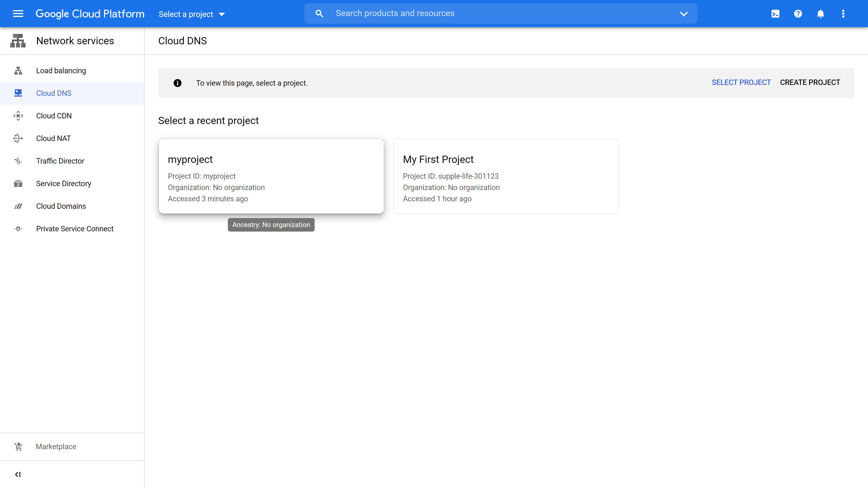Click the Cloud CDN sidebar icon
The height and width of the screenshot is (488, 868).
(x=18, y=115)
